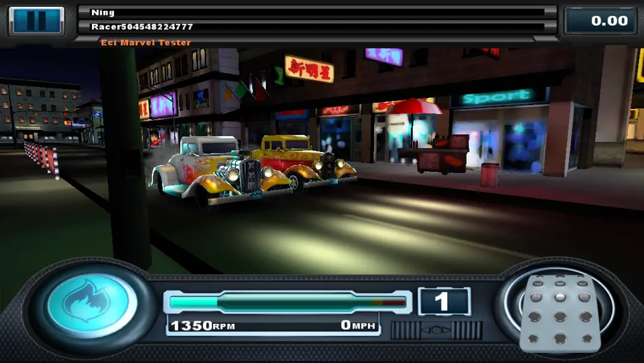Click the gear number 1 indicator
Viewport: 644px width, 363px height.
[444, 301]
